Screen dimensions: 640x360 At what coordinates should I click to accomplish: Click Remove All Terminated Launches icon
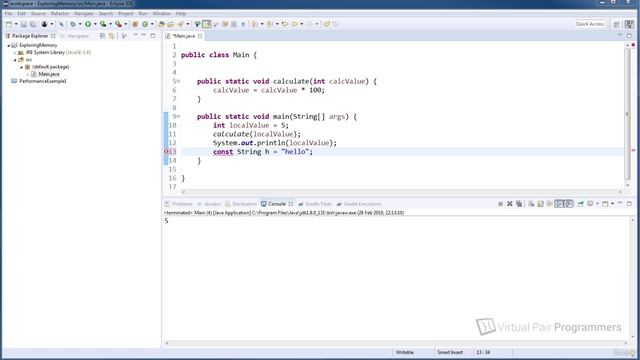[519, 204]
